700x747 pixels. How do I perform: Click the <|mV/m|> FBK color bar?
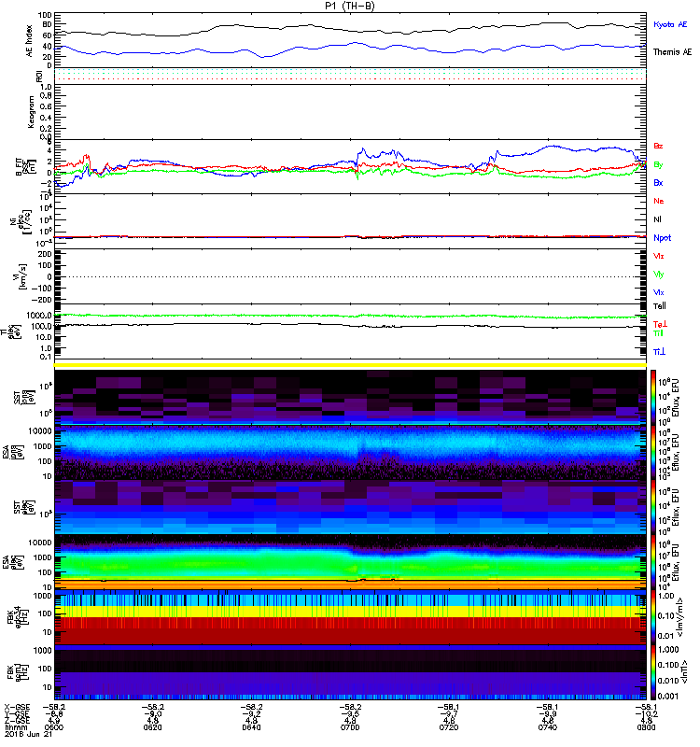[x=653, y=617]
